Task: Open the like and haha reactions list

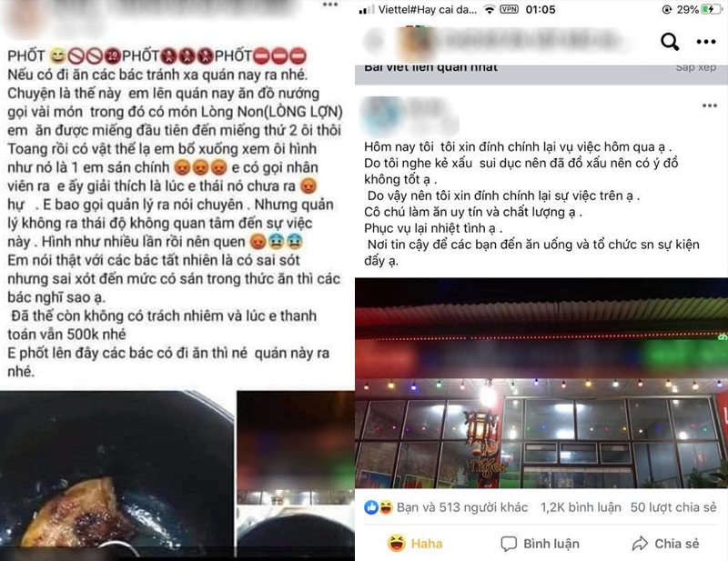Action: coord(379,507)
